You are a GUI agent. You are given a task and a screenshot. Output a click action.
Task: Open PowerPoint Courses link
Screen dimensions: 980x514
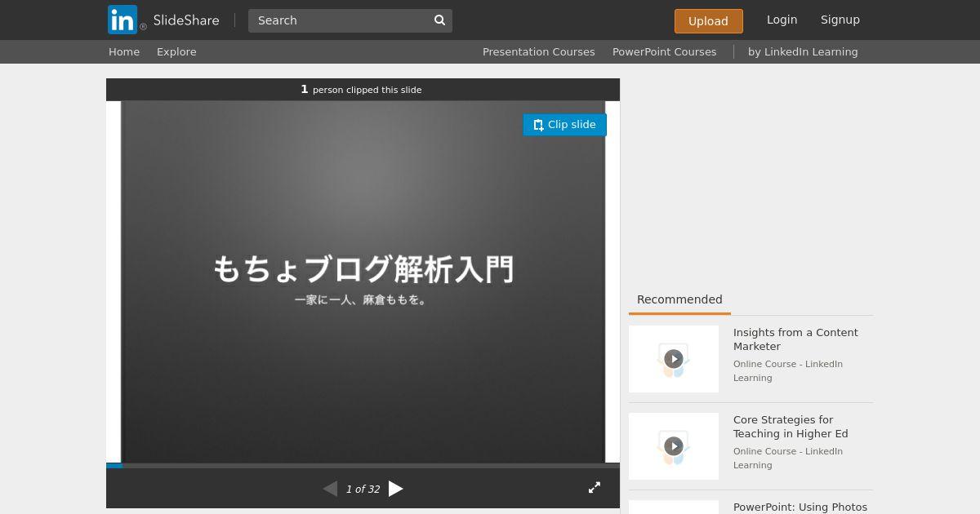664,51
